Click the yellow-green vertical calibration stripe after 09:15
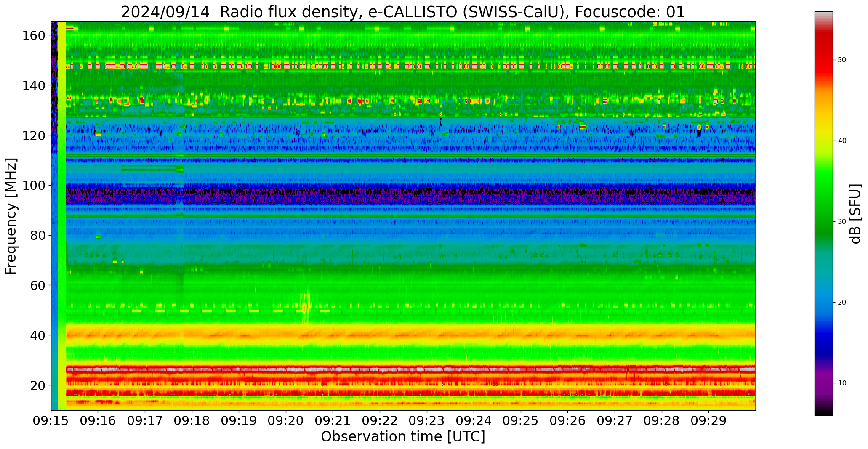Screen dimensions: 868x449 62,216
